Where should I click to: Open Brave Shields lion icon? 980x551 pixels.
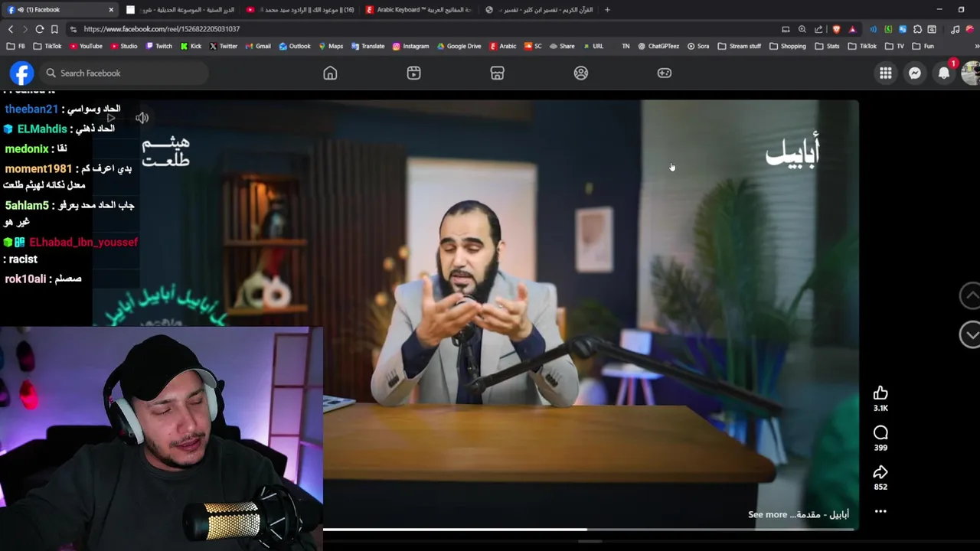836,29
